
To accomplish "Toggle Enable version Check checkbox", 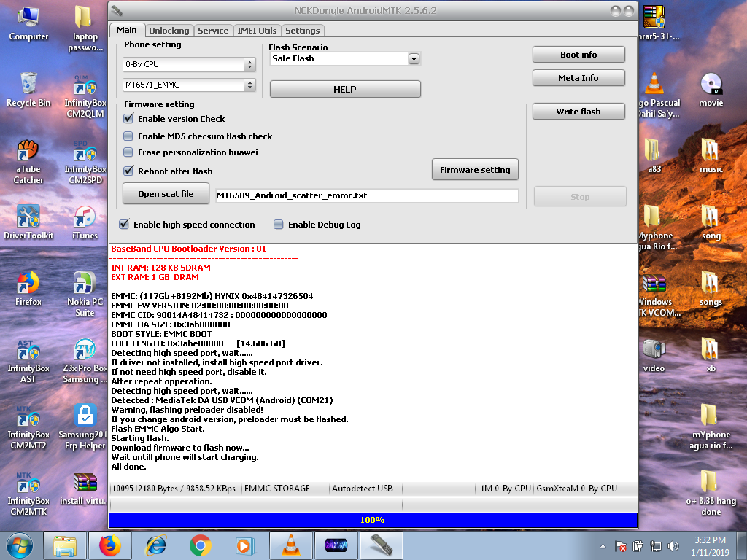I will tap(128, 119).
